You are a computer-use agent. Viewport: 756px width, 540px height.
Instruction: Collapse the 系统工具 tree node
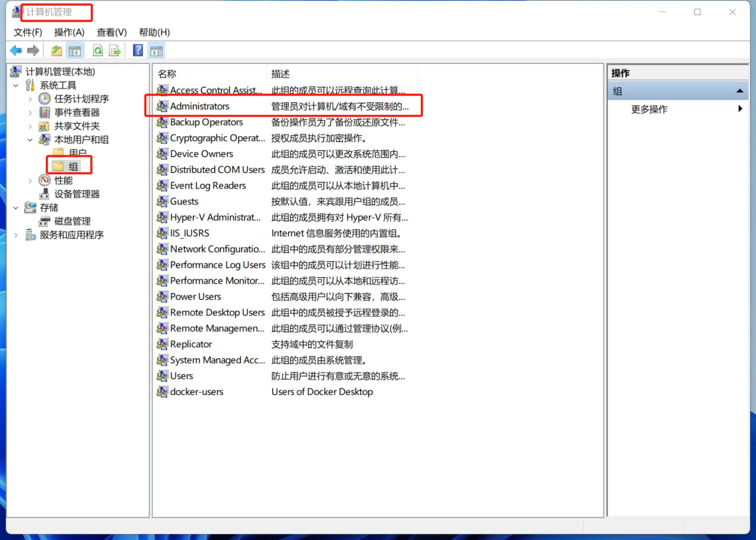(16, 85)
